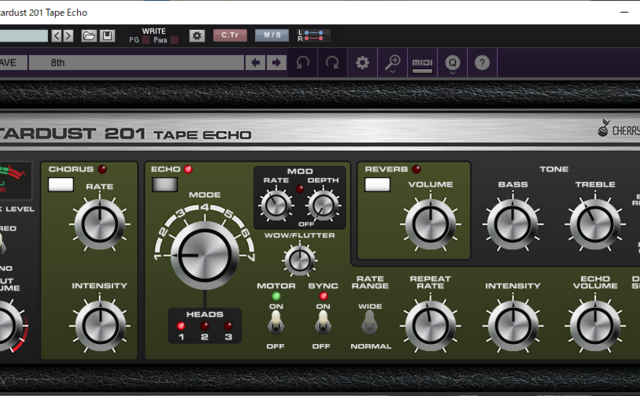Viewport: 640px width, 396px height.
Task: Click the redo arrow in purple toolbar
Action: (332, 62)
